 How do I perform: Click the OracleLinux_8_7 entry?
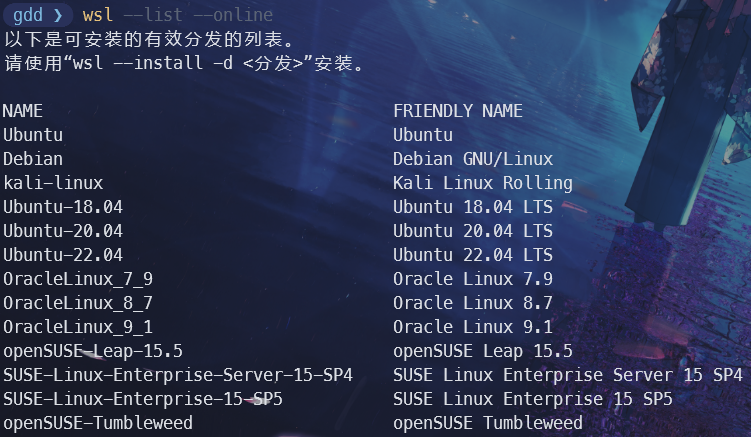click(78, 303)
